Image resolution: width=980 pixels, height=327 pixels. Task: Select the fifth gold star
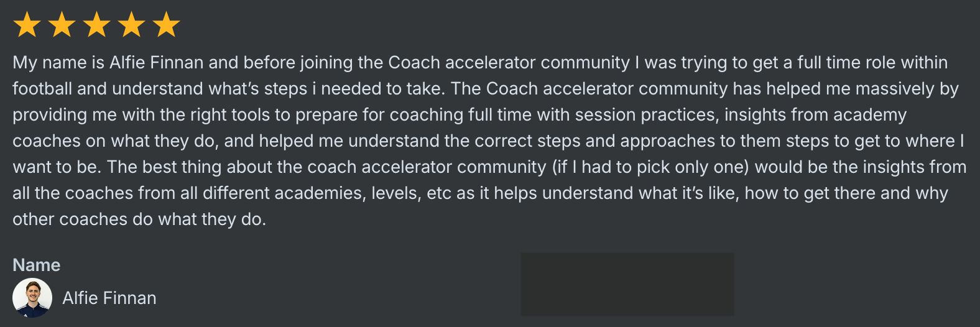click(166, 25)
